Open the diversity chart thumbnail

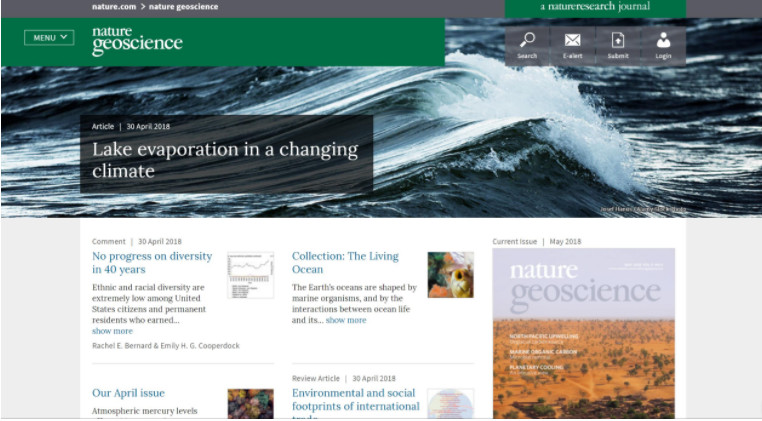(x=251, y=275)
